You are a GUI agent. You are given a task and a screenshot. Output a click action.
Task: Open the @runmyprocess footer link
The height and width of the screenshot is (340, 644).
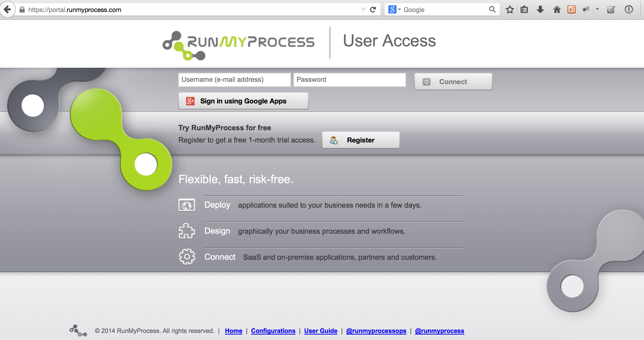(439, 331)
